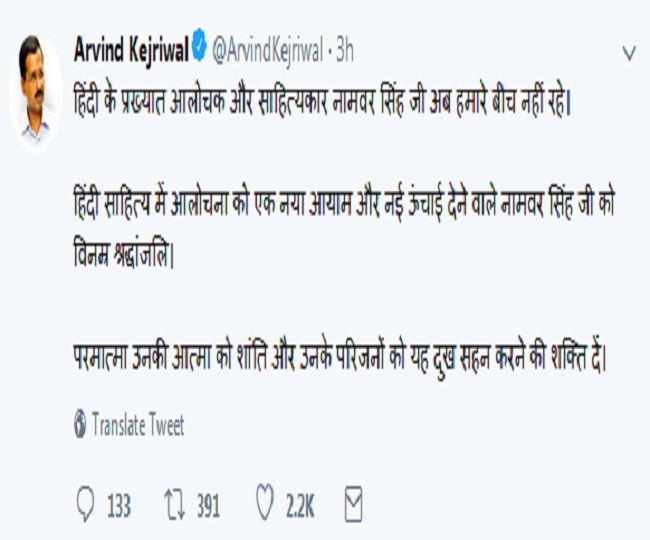This screenshot has width=650, height=540.
Task: Retweet this tweet using the retweet icon
Action: [174, 505]
